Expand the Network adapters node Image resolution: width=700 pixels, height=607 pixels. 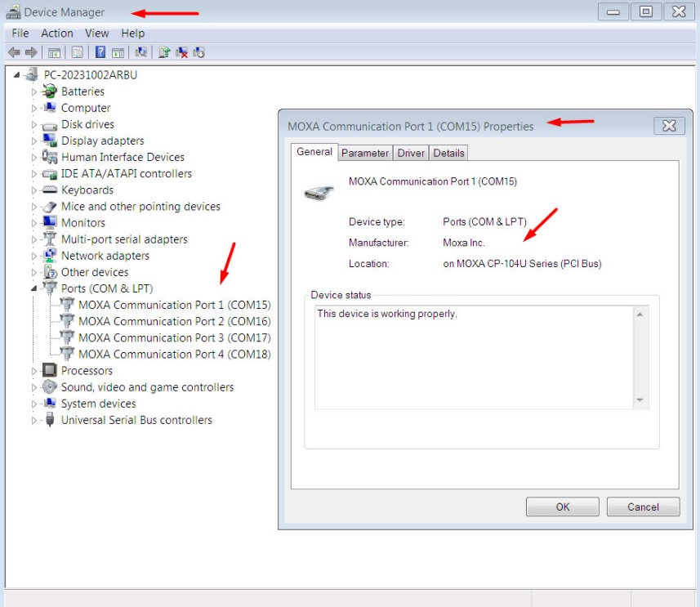point(34,256)
